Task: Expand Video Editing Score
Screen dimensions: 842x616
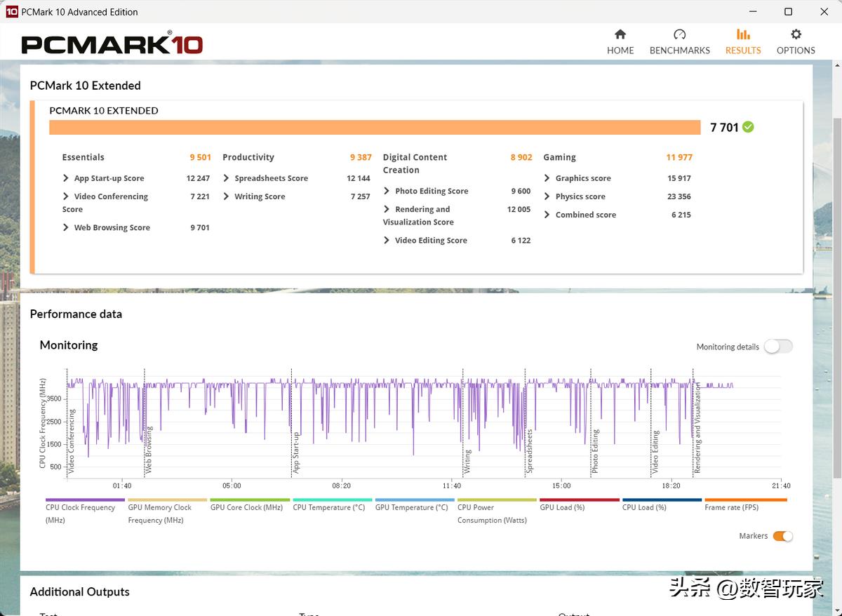Action: pyautogui.click(x=387, y=240)
